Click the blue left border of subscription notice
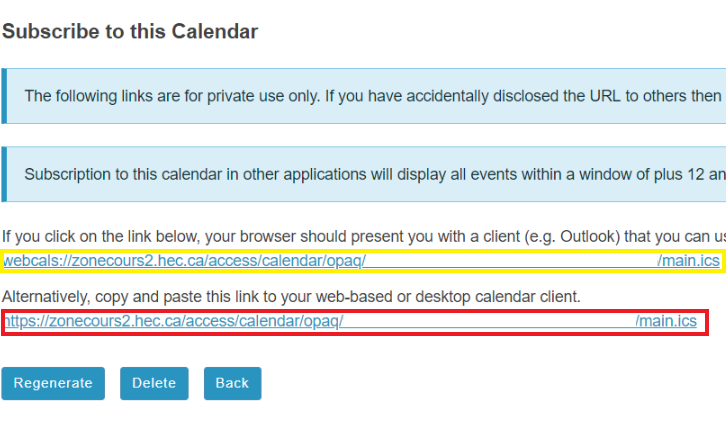The height and width of the screenshot is (447, 726). [x=4, y=174]
